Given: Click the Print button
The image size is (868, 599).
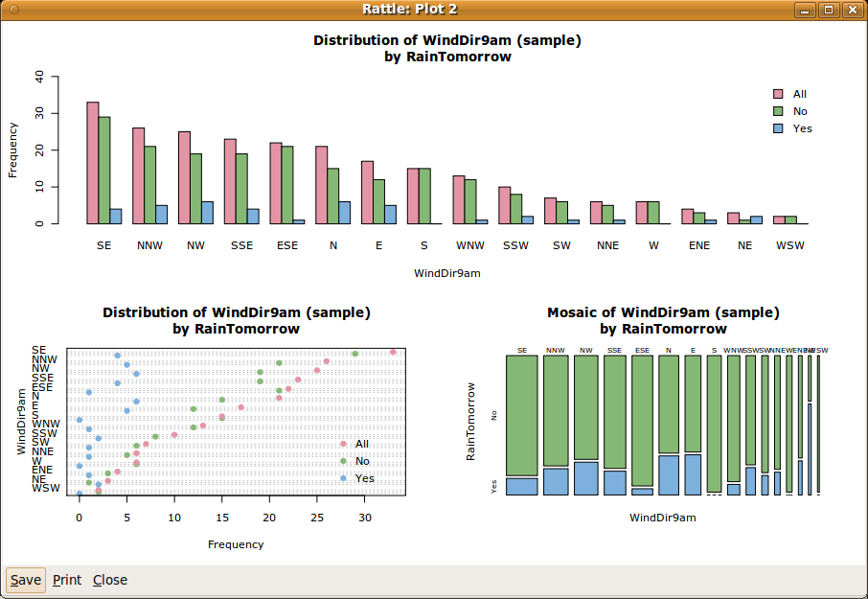Looking at the screenshot, I should tap(66, 580).
